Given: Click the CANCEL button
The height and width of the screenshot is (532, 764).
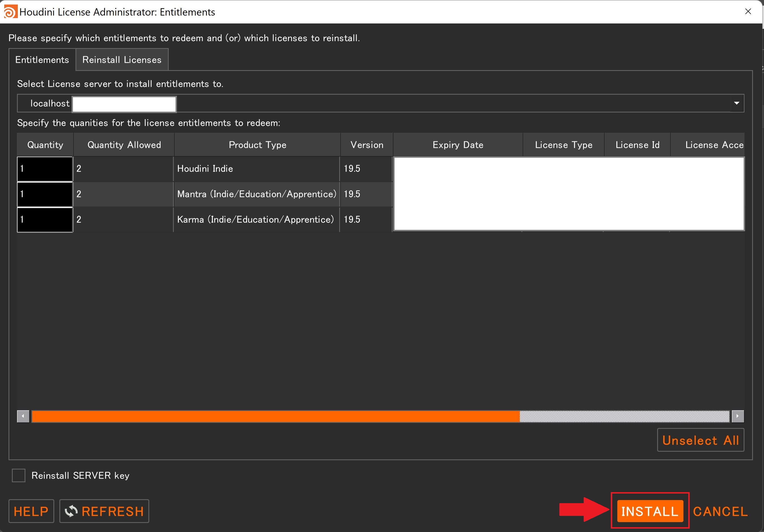Looking at the screenshot, I should 720,511.
